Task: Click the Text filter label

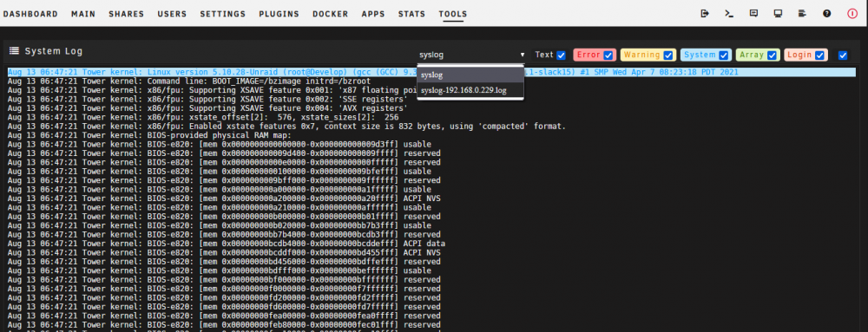Action: pyautogui.click(x=544, y=55)
